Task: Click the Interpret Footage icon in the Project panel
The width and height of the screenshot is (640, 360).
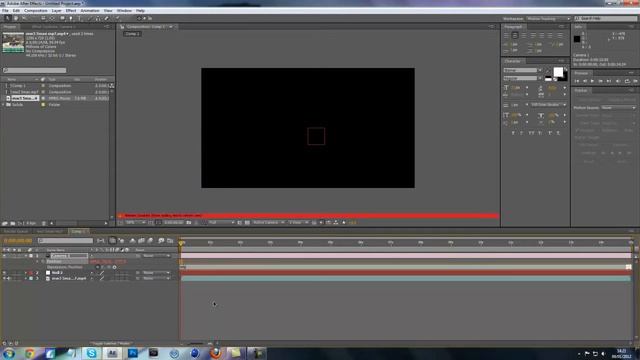Action: coord(5,223)
